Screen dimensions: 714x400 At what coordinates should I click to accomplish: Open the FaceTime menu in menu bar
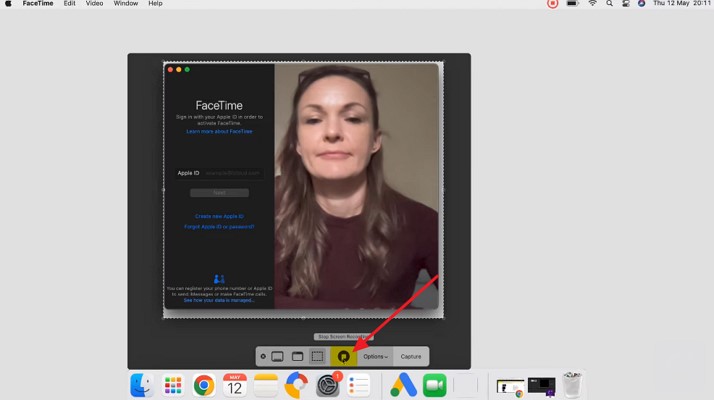[x=38, y=4]
